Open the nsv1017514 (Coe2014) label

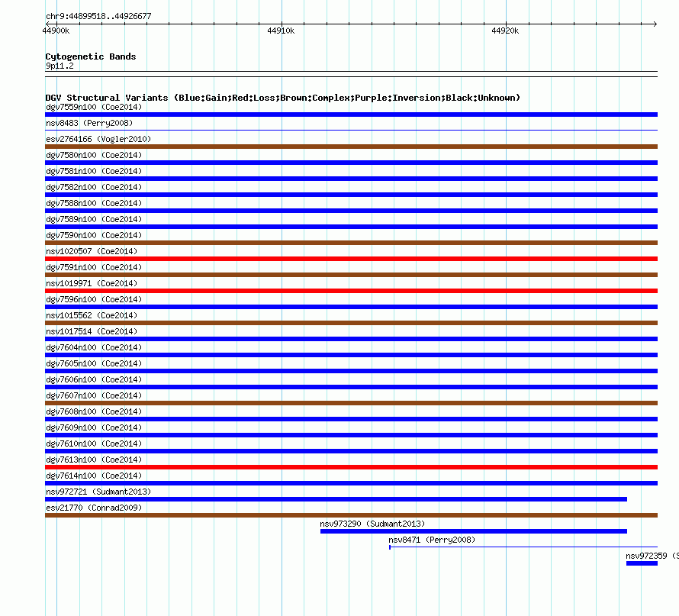click(92, 331)
